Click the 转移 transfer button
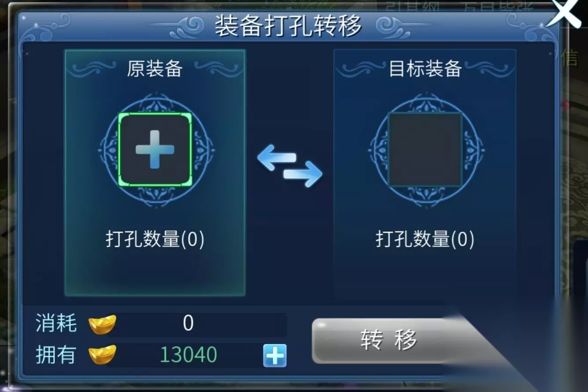Viewport: 588px width, 392px height. (x=390, y=340)
